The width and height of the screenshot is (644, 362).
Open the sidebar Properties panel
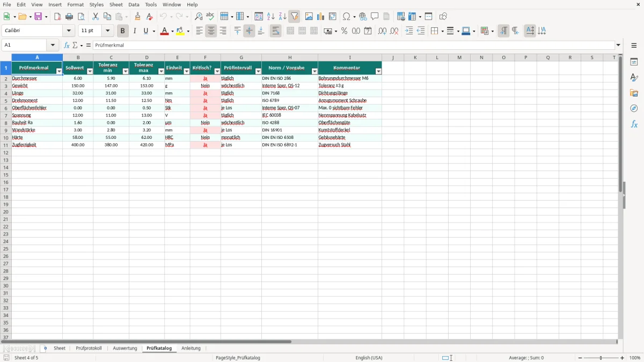point(634,62)
